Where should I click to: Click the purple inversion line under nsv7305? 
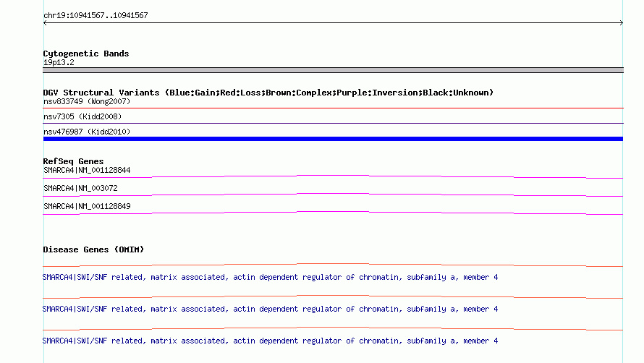(333, 123)
